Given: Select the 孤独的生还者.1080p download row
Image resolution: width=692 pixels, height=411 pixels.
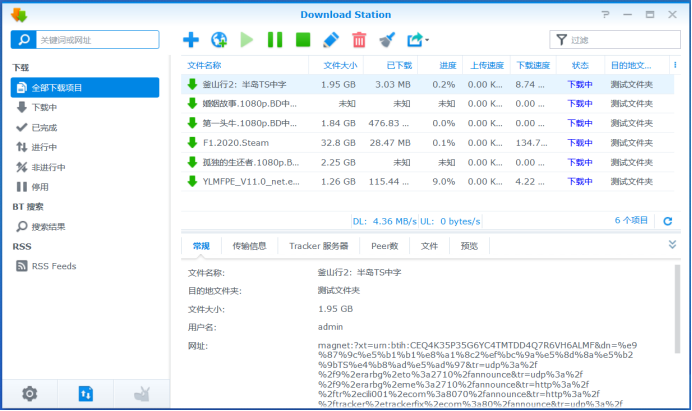Looking at the screenshot, I should [427, 162].
